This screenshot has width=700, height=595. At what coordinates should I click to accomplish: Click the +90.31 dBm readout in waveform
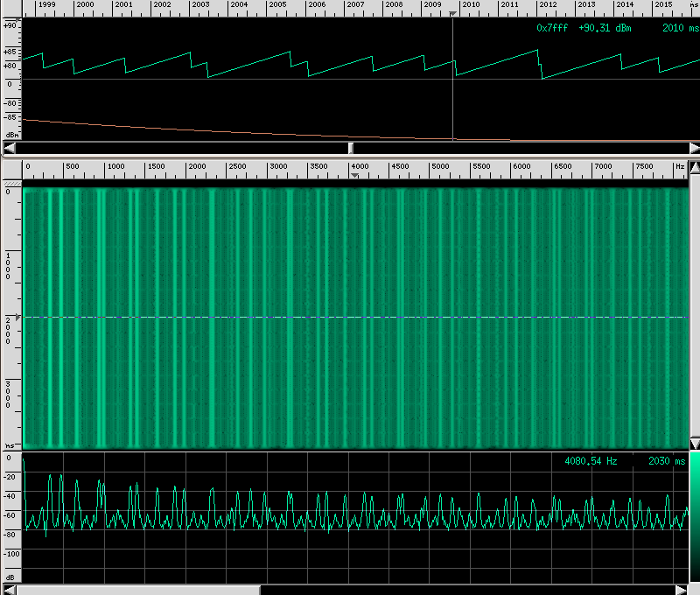tap(605, 28)
